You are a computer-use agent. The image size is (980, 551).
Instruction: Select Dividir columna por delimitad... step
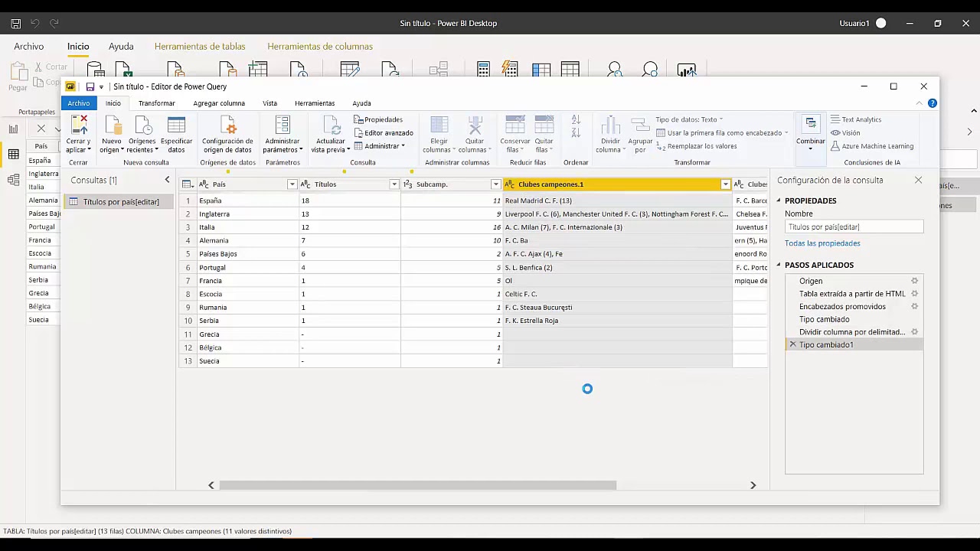point(854,332)
